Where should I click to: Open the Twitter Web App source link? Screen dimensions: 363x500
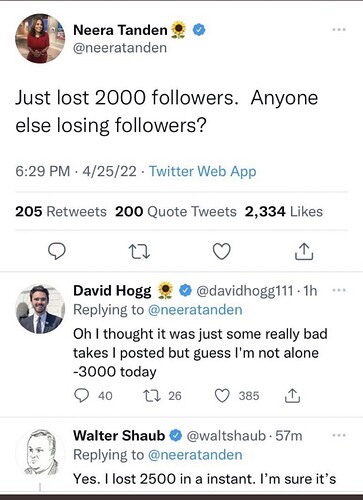202,171
